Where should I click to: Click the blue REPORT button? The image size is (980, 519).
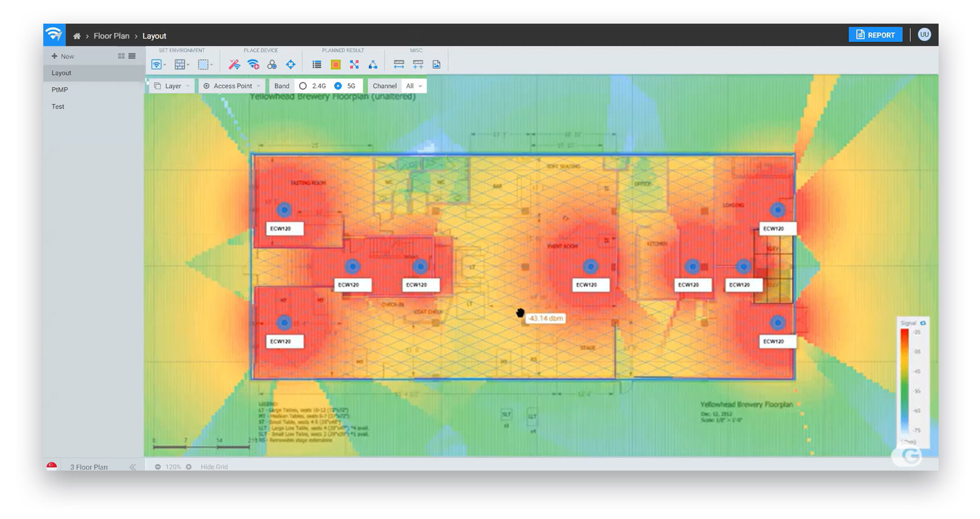(875, 35)
